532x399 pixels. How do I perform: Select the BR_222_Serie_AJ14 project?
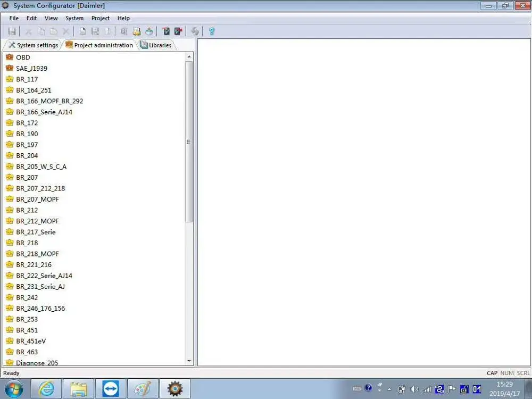[44, 276]
